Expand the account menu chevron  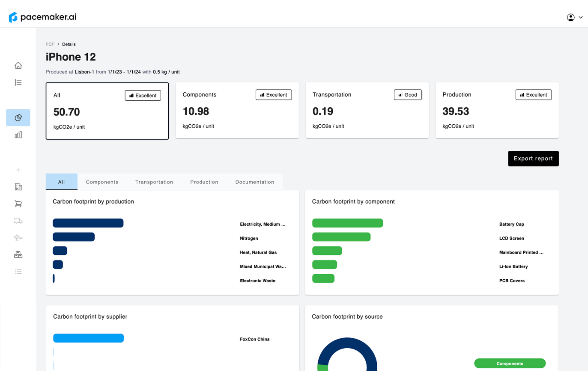581,17
